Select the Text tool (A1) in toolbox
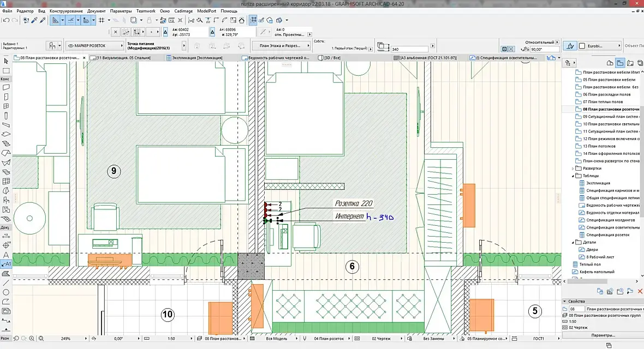Viewport: 644px width, 349px height. (x=6, y=263)
